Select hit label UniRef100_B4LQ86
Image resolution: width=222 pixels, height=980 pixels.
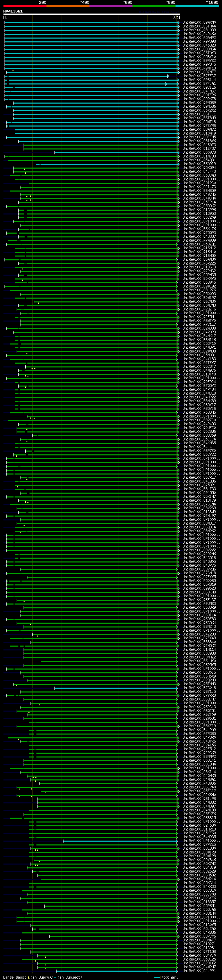pyautogui.click(x=199, y=481)
